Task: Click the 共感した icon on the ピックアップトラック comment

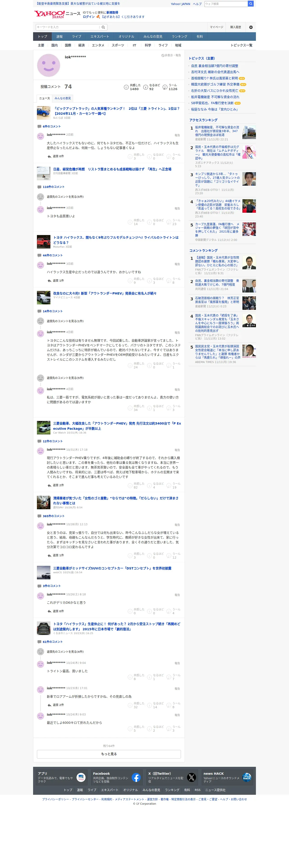Action: (130, 157)
